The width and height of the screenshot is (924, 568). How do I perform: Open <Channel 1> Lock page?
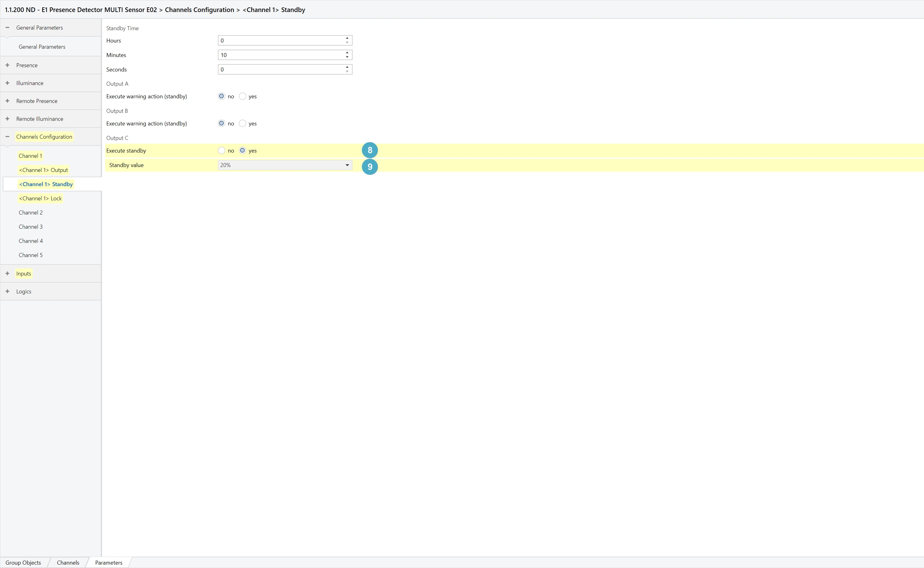41,198
